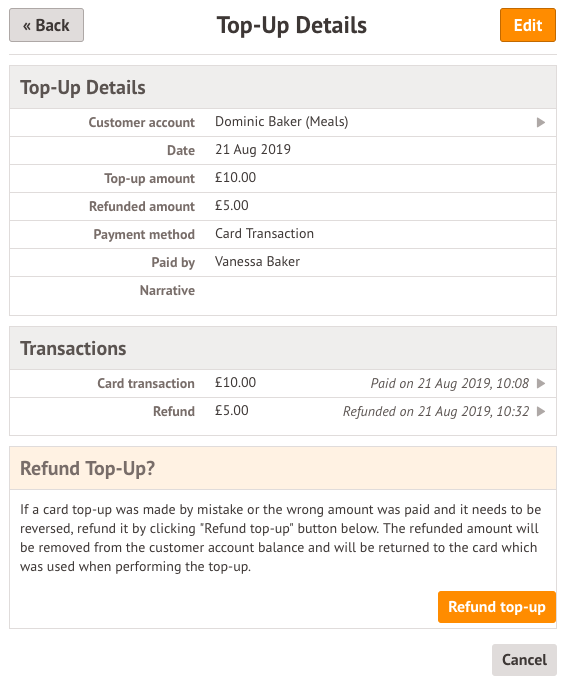
Task: Click the Refund top-up button
Action: pyautogui.click(x=496, y=607)
